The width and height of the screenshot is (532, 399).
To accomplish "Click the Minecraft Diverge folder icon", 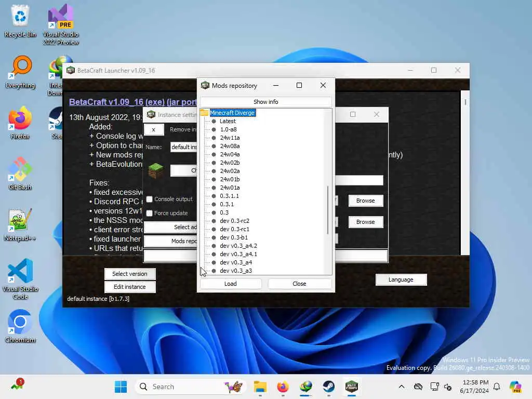I will 204,113.
